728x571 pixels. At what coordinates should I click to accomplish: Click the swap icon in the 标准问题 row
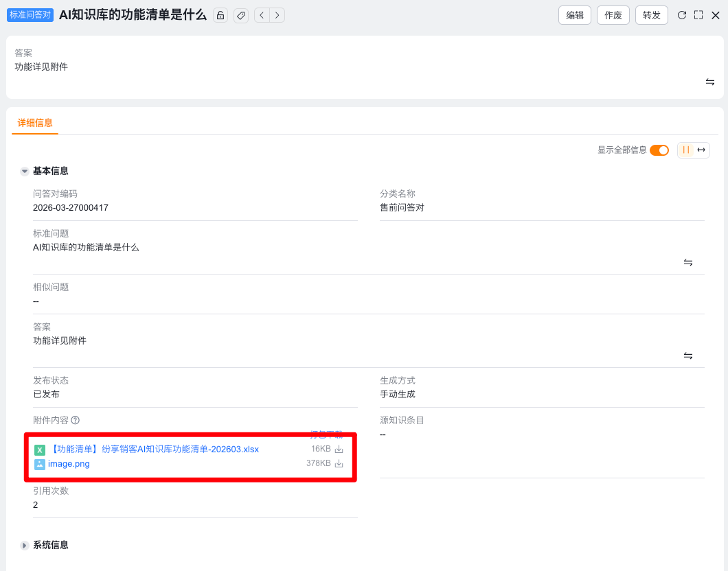(x=688, y=263)
